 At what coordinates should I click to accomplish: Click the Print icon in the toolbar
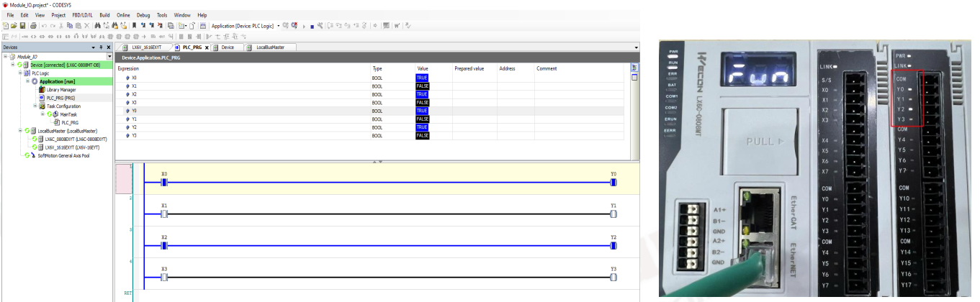[x=33, y=25]
